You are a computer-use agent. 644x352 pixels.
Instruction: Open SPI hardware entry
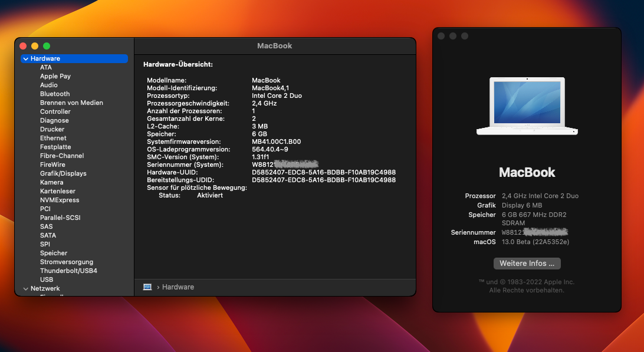[x=45, y=244]
